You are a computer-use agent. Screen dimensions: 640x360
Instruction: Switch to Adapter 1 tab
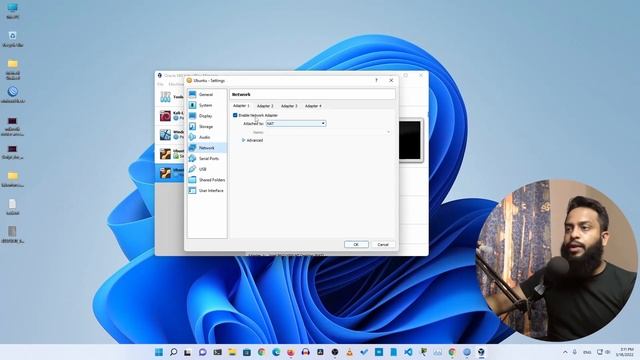click(241, 106)
